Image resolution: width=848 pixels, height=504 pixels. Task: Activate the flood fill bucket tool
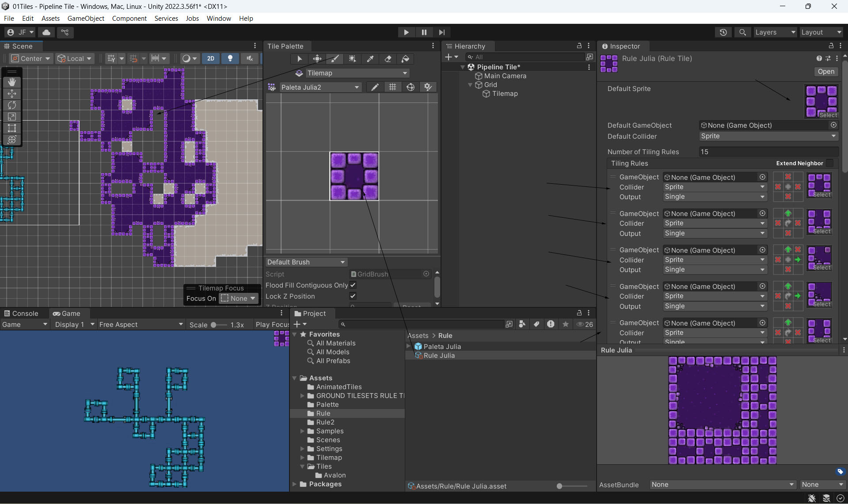pos(405,59)
